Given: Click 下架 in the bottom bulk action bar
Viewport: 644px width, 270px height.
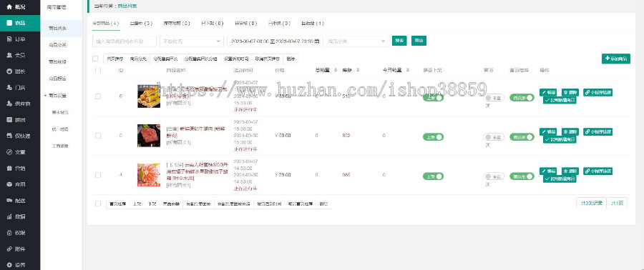Looking at the screenshot, I should coord(152,204).
